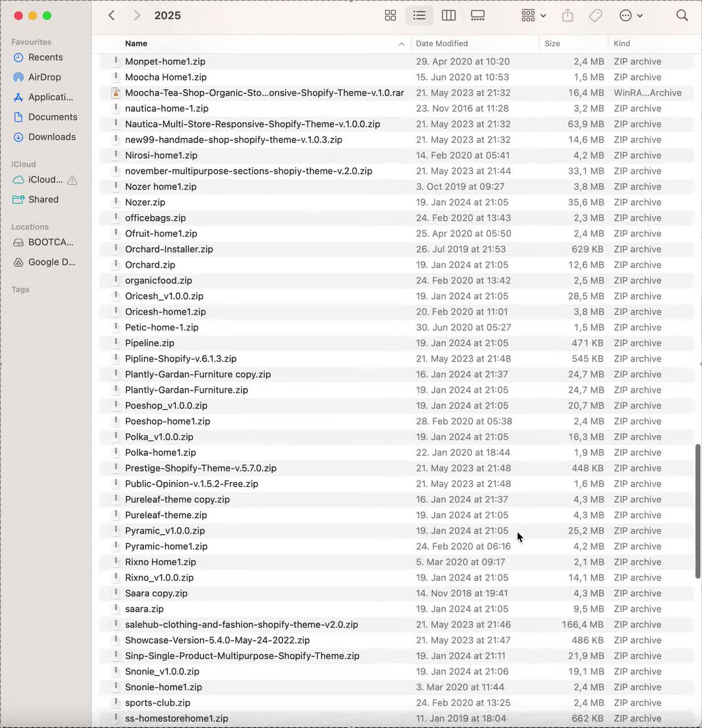
Task: Open the Finder search
Action: click(682, 15)
